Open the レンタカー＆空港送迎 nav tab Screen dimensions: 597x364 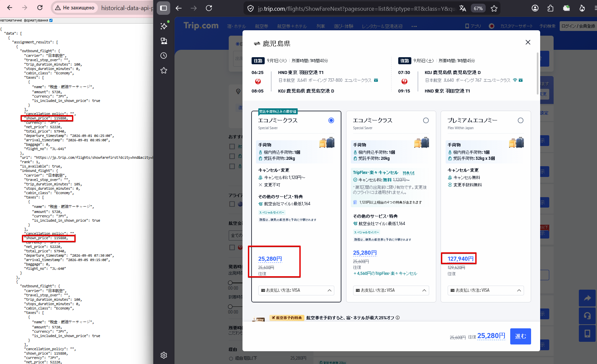coord(382,26)
